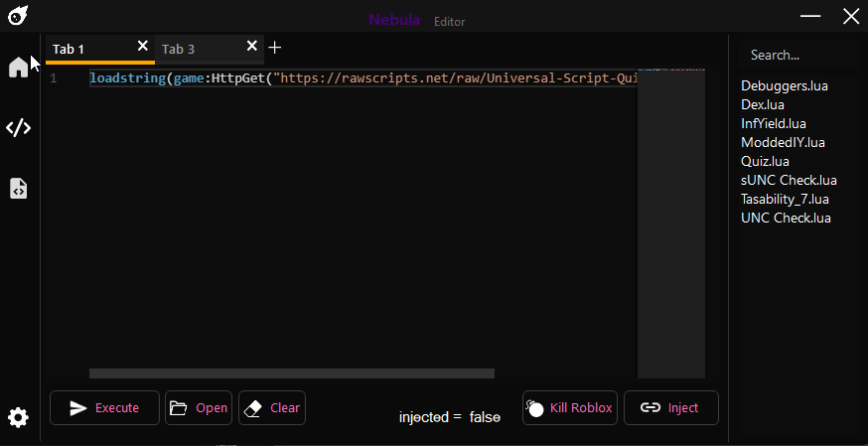Execute the current script
The width and height of the screenshot is (868, 446).
point(104,407)
